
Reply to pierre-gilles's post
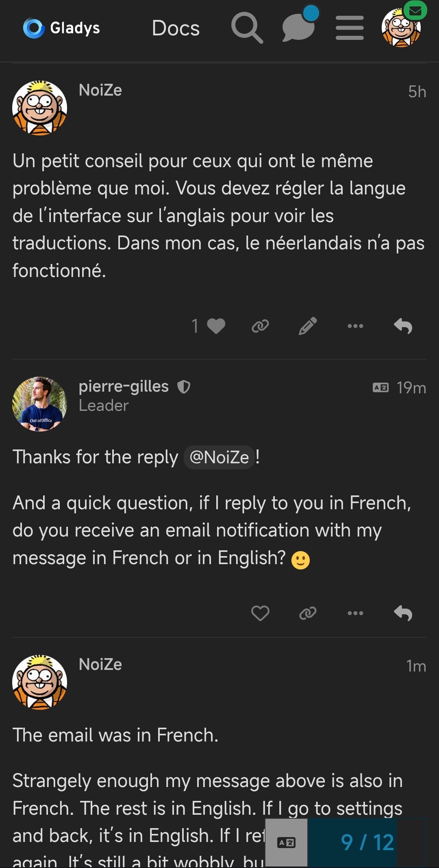click(x=403, y=613)
